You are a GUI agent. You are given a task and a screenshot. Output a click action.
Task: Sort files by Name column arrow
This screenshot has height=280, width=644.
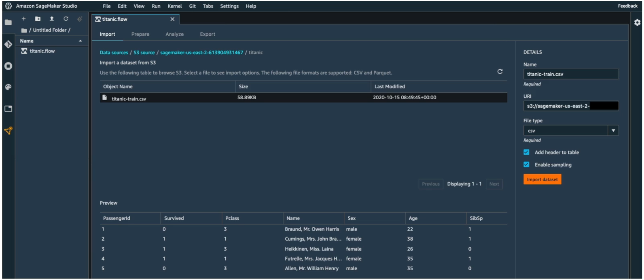(80, 41)
